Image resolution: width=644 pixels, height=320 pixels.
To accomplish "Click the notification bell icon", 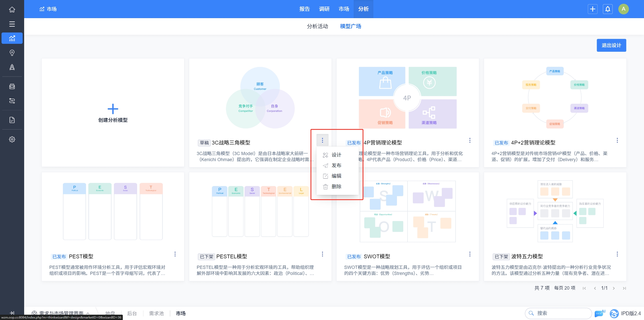I will [608, 9].
